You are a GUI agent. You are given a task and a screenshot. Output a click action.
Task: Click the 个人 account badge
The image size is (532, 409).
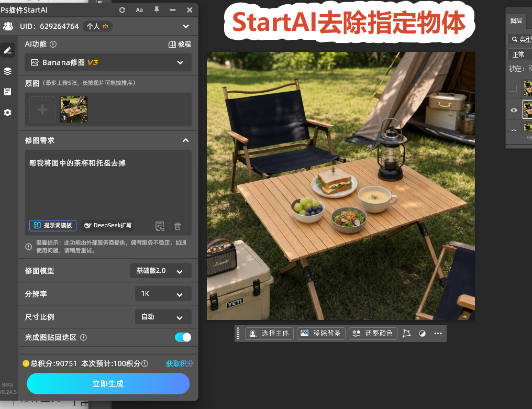(x=97, y=26)
